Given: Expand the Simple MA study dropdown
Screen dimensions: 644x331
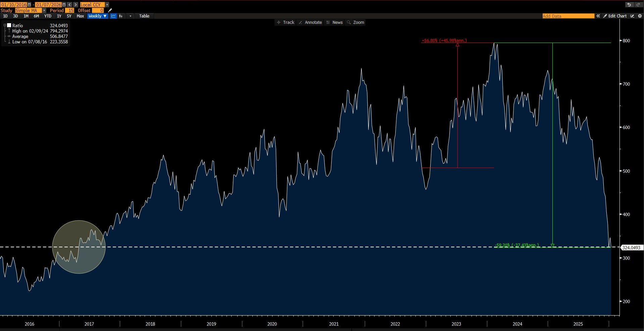Looking at the screenshot, I should [x=44, y=10].
